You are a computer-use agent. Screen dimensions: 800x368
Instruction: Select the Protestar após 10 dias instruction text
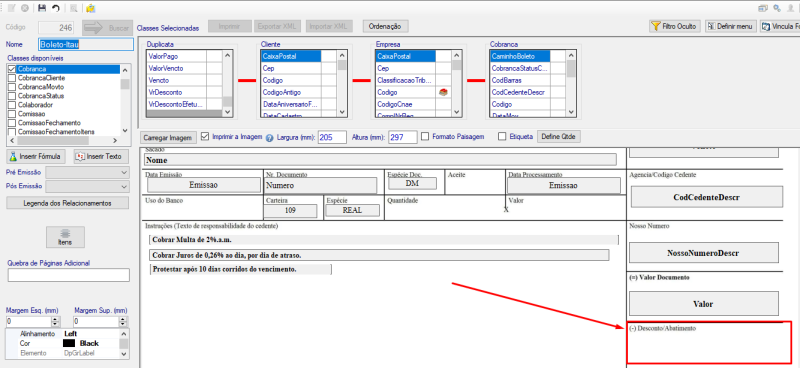click(x=240, y=269)
